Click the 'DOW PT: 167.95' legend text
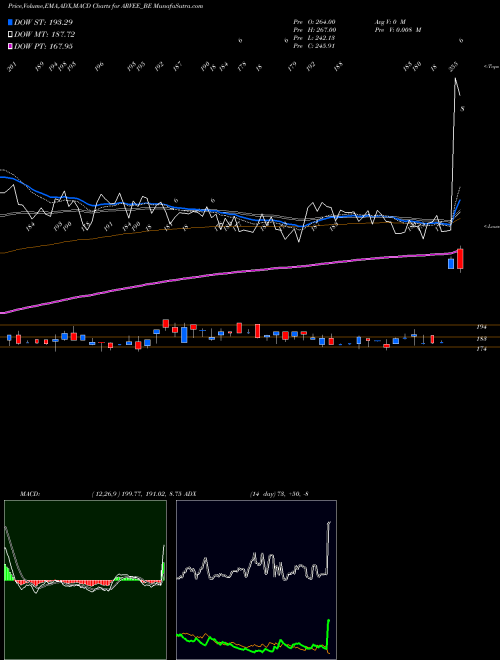This screenshot has width=500, height=660. [43, 46]
